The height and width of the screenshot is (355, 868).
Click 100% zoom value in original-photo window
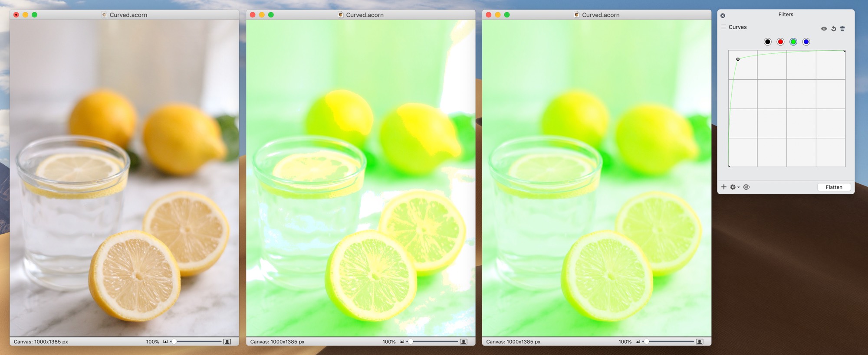point(153,342)
